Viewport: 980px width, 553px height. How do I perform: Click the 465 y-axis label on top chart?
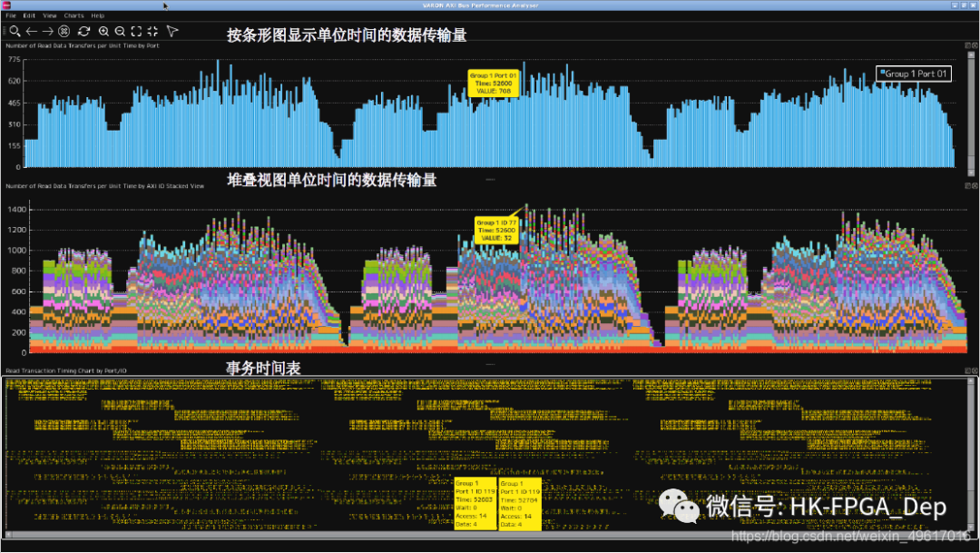(14, 103)
